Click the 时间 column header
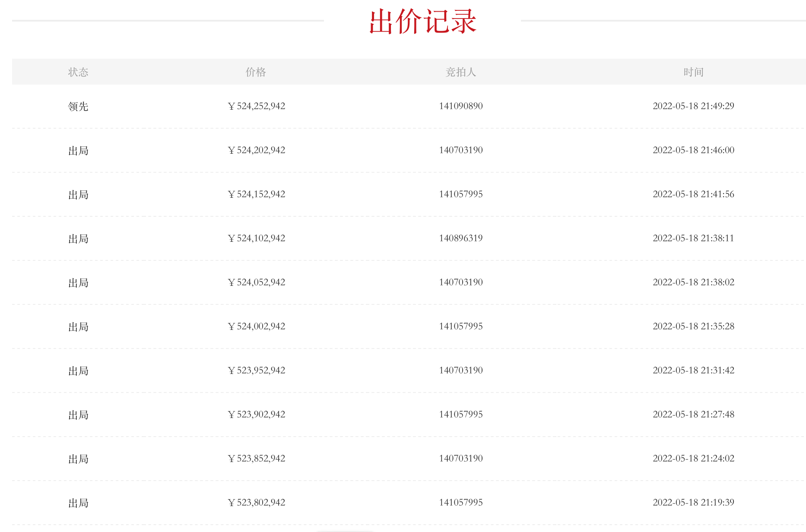 (693, 72)
